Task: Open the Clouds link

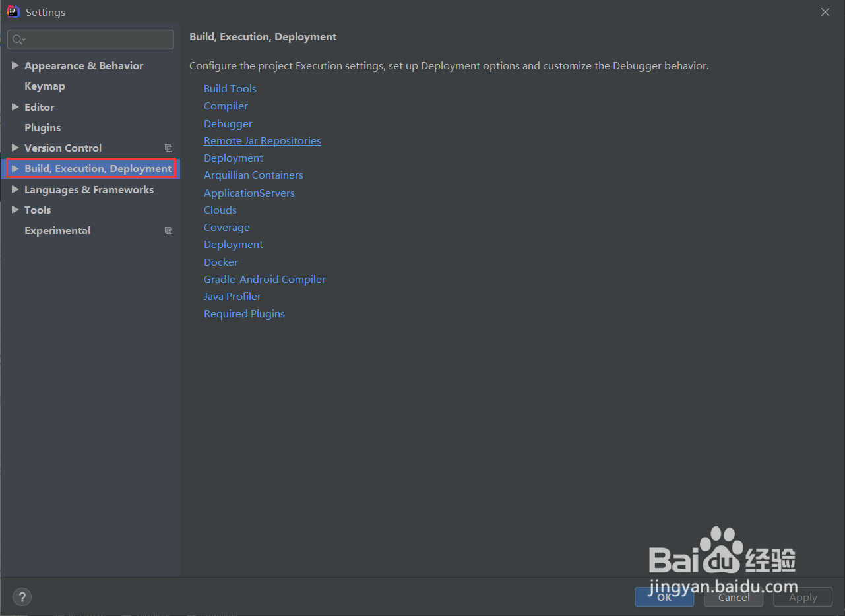Action: pos(220,210)
